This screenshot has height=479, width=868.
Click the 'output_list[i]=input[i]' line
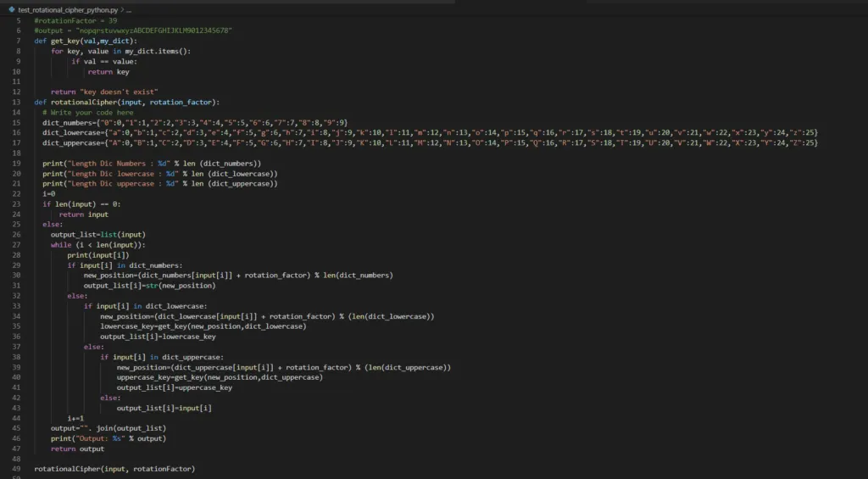(164, 408)
